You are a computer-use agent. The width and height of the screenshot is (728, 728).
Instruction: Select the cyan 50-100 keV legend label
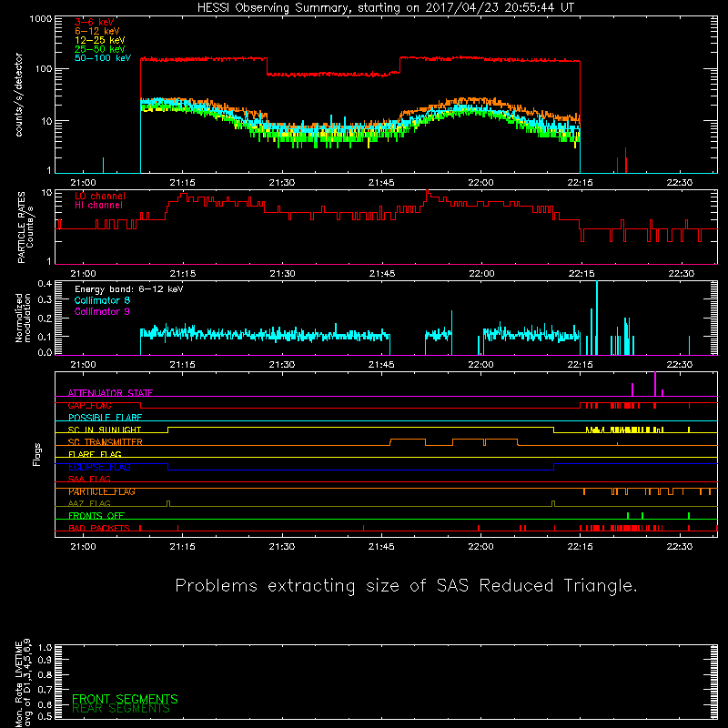pyautogui.click(x=103, y=58)
